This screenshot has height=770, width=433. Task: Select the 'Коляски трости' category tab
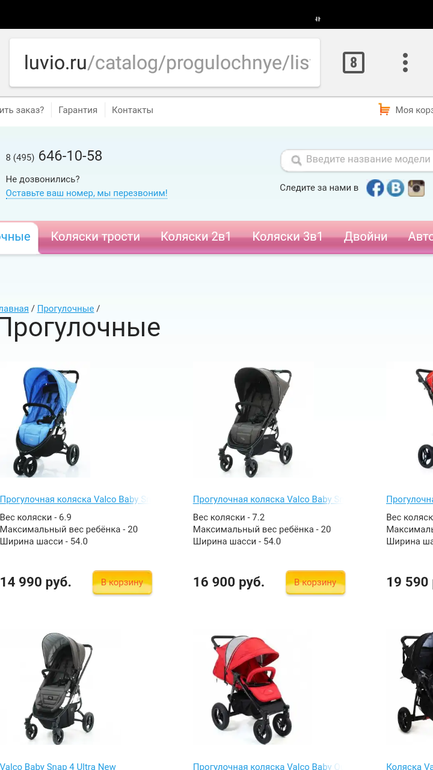(95, 237)
